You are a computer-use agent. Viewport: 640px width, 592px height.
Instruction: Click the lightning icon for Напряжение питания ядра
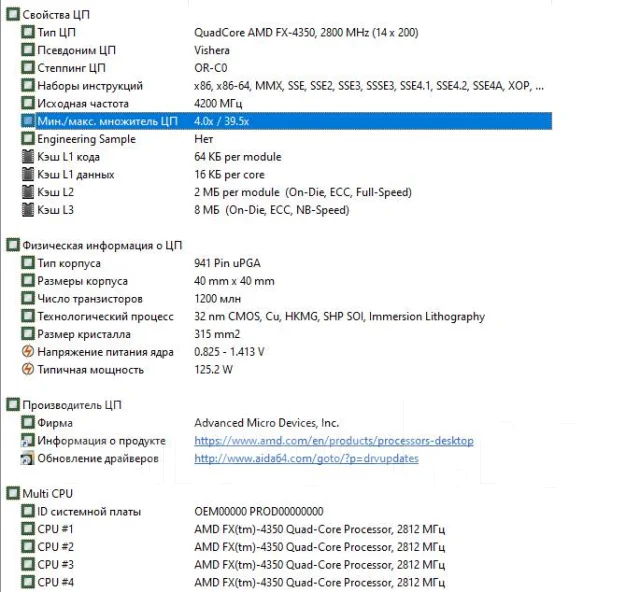click(x=28, y=352)
